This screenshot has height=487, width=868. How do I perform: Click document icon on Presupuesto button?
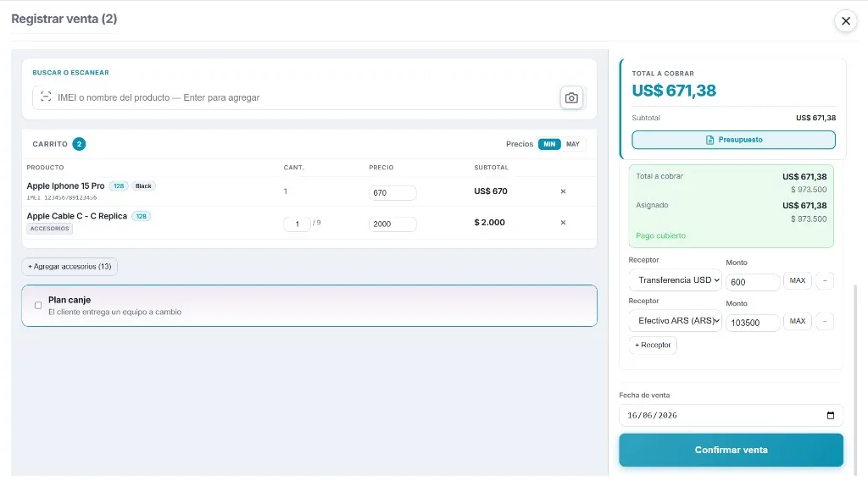709,140
